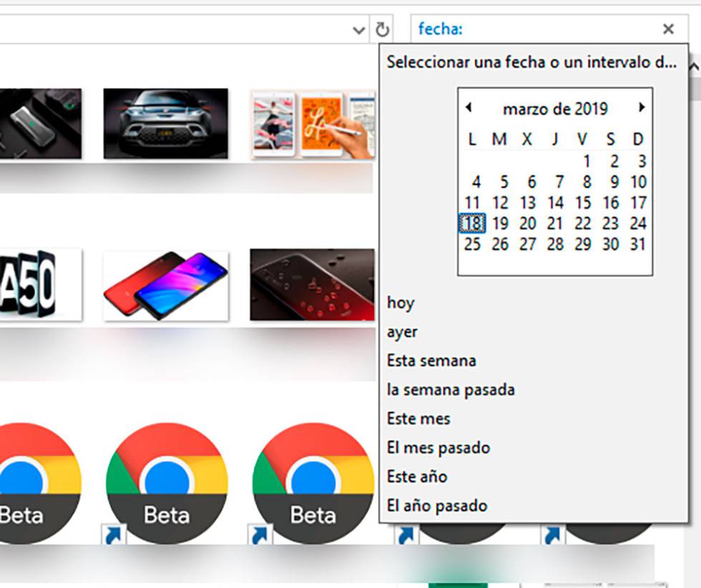Open the iPad with Apple Pencil thumbnail
Image resolution: width=701 pixels, height=588 pixels.
(x=313, y=124)
